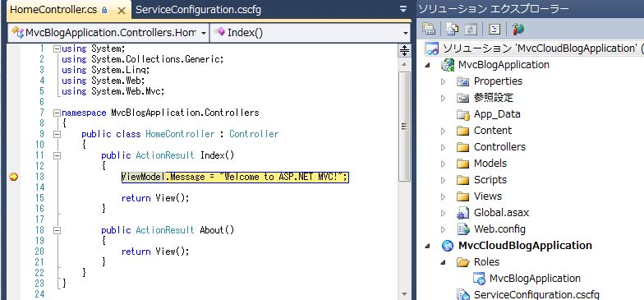Click the Refresh icon in Solution Explorer
644x300 pixels.
point(470,29)
